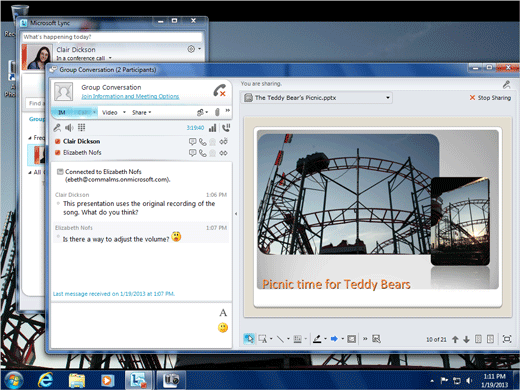
Task: Go to next slide arrow
Action: [x=466, y=339]
